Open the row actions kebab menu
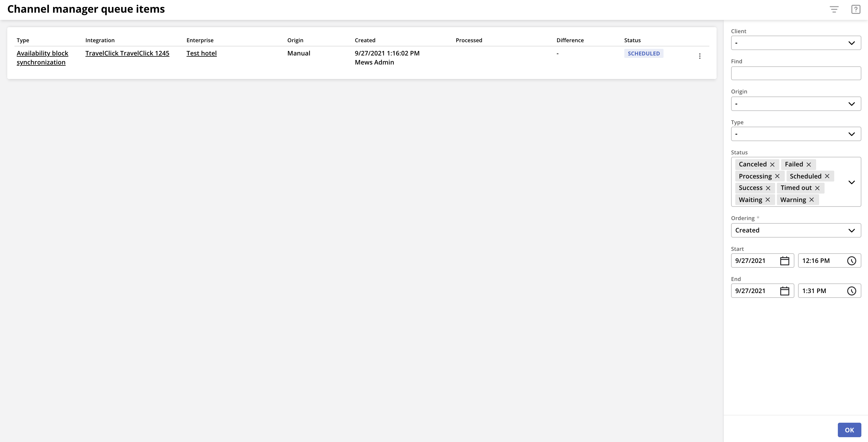This screenshot has width=868, height=442. [700, 55]
